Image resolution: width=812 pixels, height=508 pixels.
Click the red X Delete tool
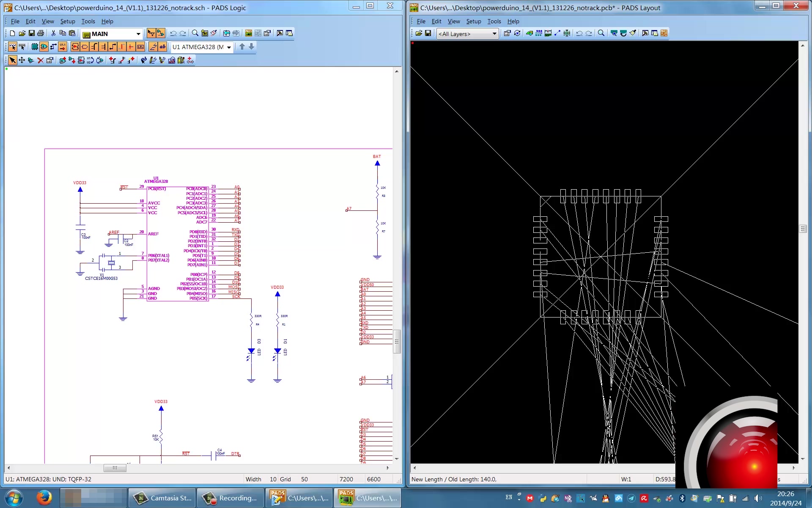click(x=41, y=60)
